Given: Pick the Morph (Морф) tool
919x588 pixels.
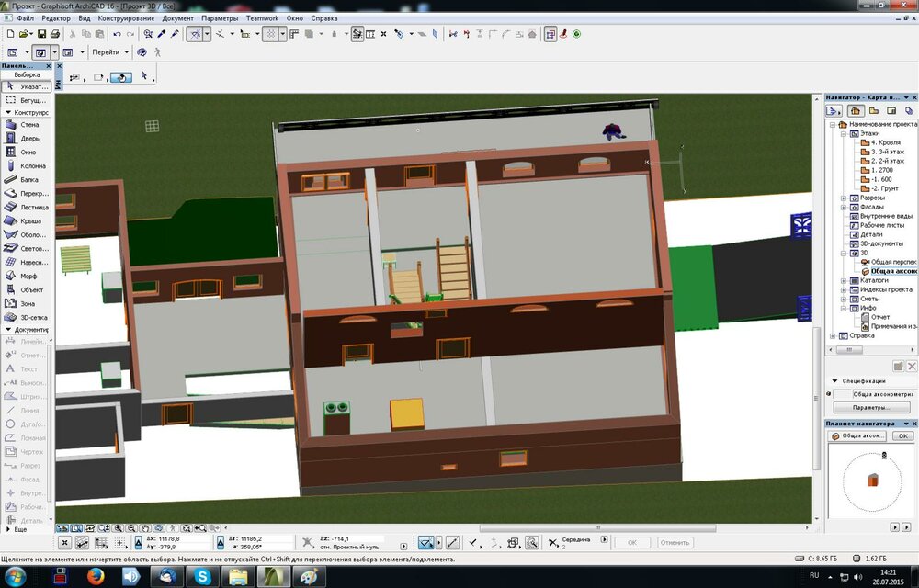Looking at the screenshot, I should click(x=26, y=276).
